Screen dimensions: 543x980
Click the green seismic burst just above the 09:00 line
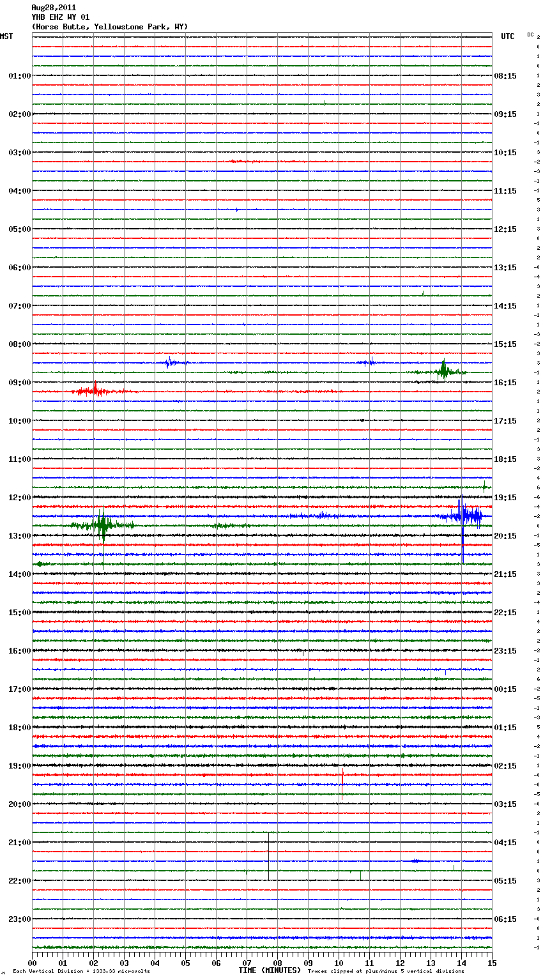[443, 371]
